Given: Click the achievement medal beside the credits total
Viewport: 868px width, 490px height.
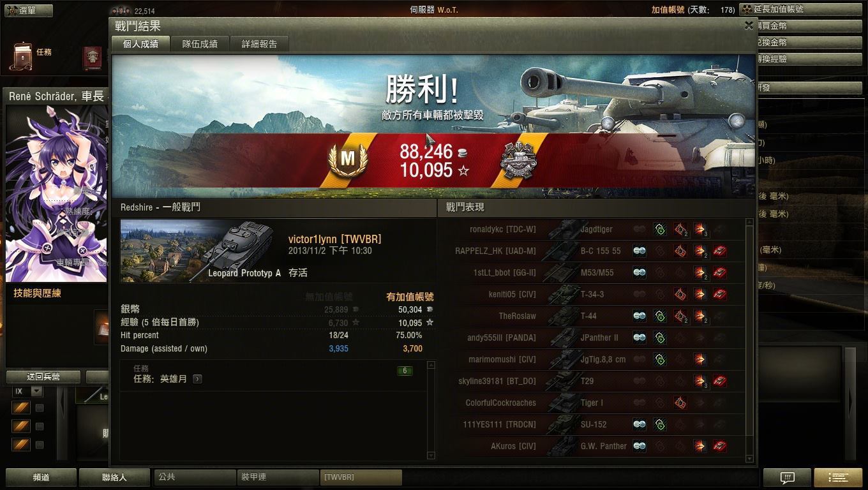Looking at the screenshot, I should tap(518, 159).
